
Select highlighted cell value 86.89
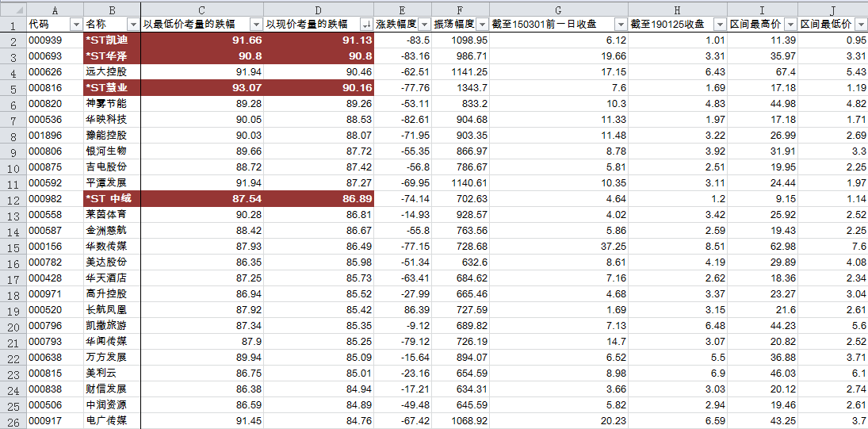coord(319,199)
